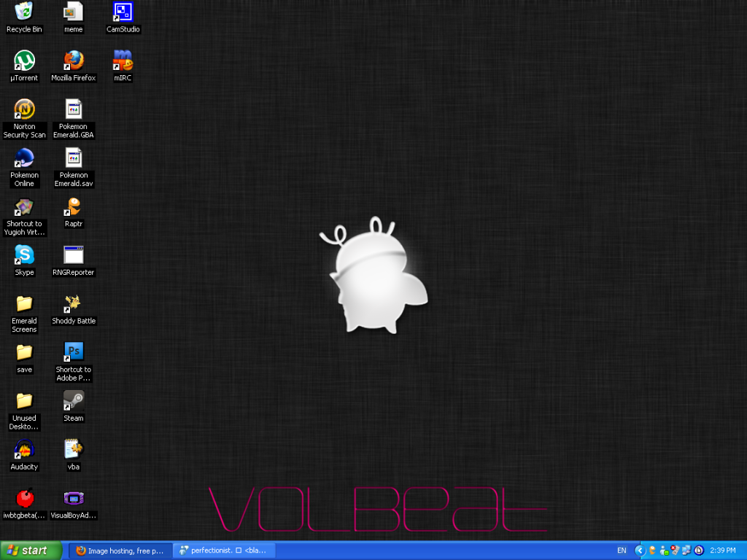Click the network computers tray icon
Viewport: 747px width, 560px height.
[686, 551]
